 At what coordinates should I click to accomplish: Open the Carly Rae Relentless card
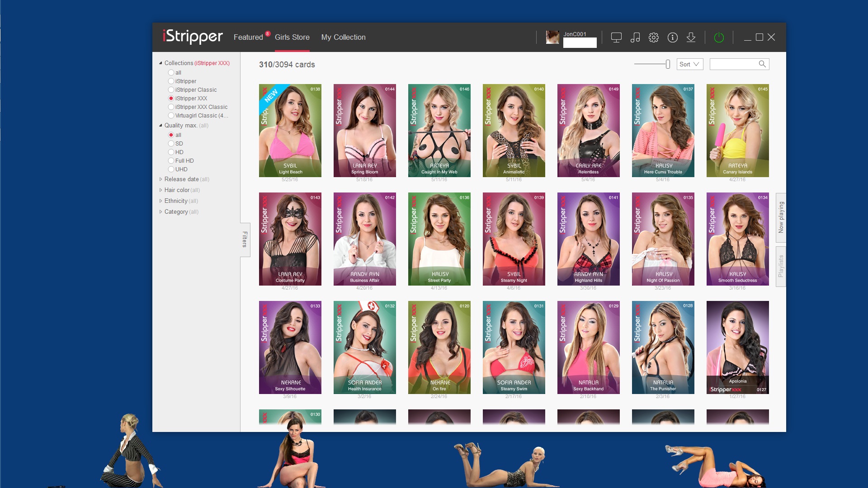588,131
